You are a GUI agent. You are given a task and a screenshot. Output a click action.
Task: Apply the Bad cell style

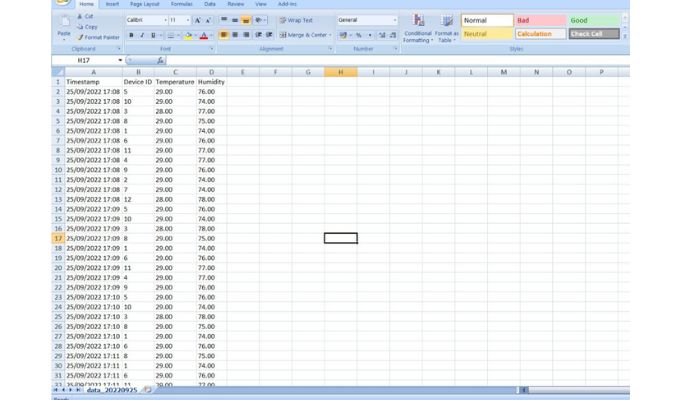point(538,20)
